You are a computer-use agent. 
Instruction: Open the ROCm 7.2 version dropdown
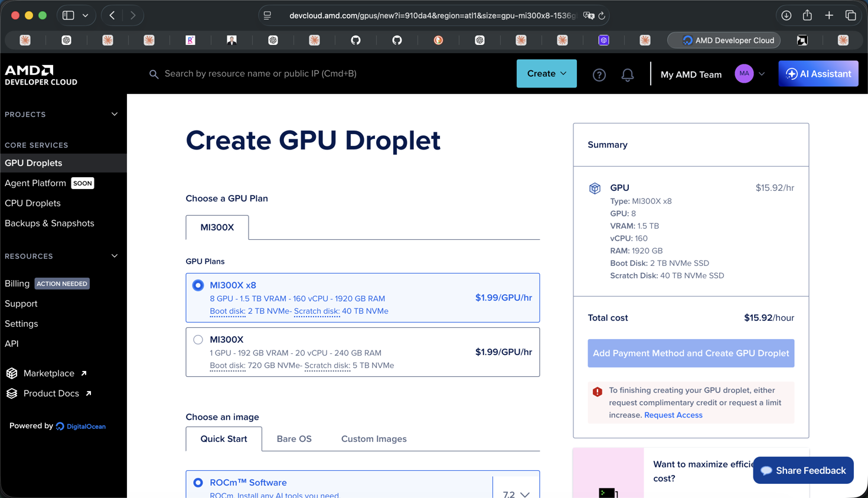[516, 494]
